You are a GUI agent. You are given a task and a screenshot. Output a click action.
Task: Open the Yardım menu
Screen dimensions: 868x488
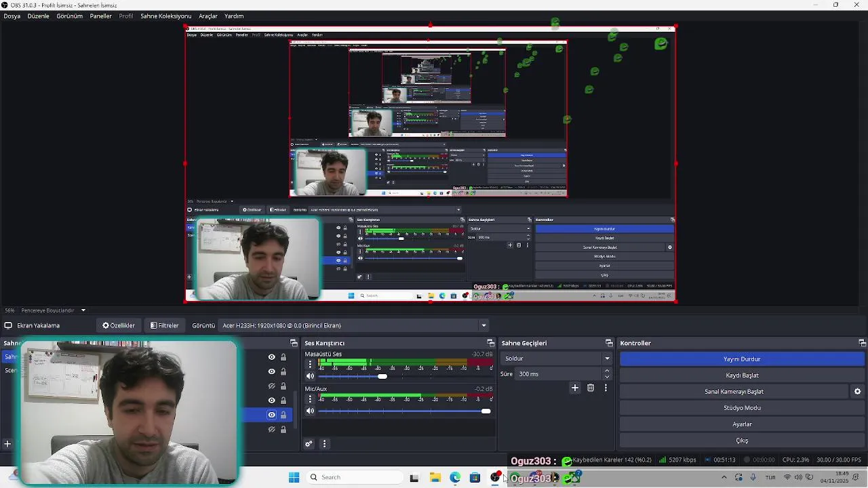pyautogui.click(x=233, y=16)
